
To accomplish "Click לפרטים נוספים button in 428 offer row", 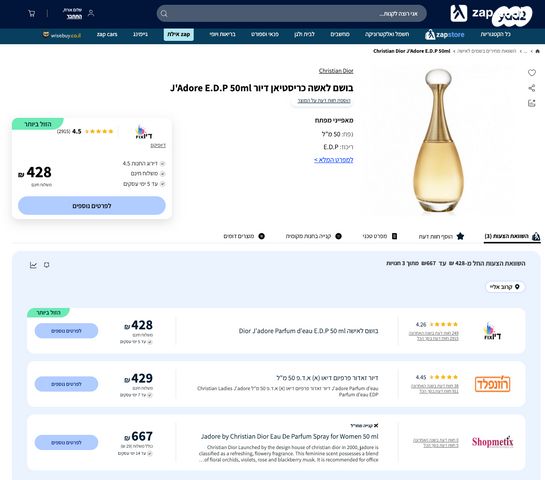I will click(x=66, y=331).
